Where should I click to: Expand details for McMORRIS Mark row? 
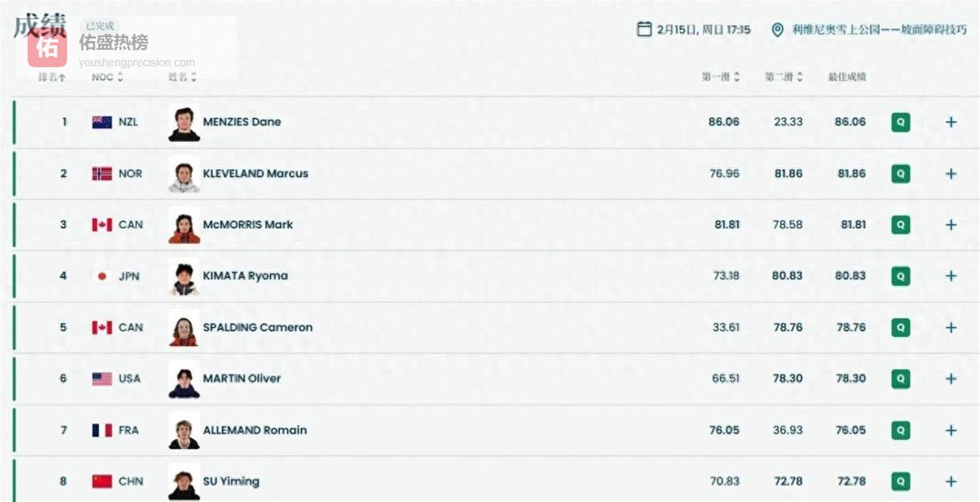pos(951,225)
